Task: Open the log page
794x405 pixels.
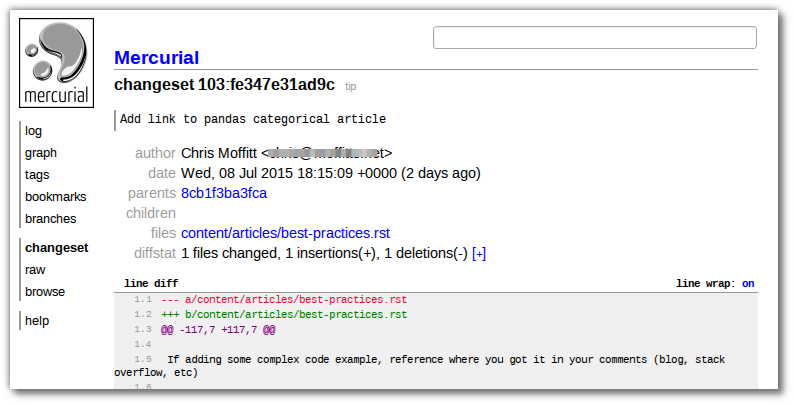Action: [33, 131]
